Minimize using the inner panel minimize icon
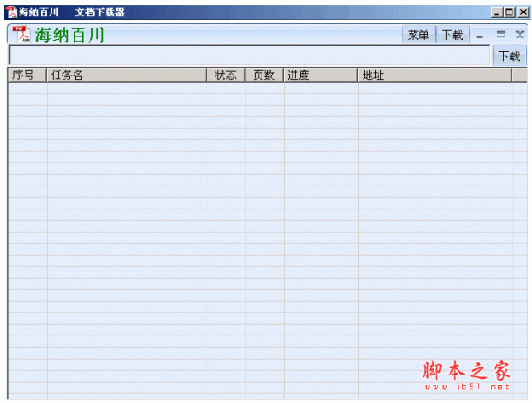Image resolution: width=532 pixels, height=403 pixels. point(480,36)
